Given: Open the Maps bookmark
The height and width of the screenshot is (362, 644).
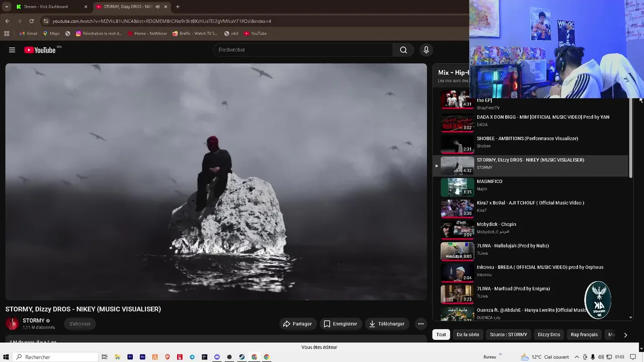Looking at the screenshot, I should pos(51,34).
